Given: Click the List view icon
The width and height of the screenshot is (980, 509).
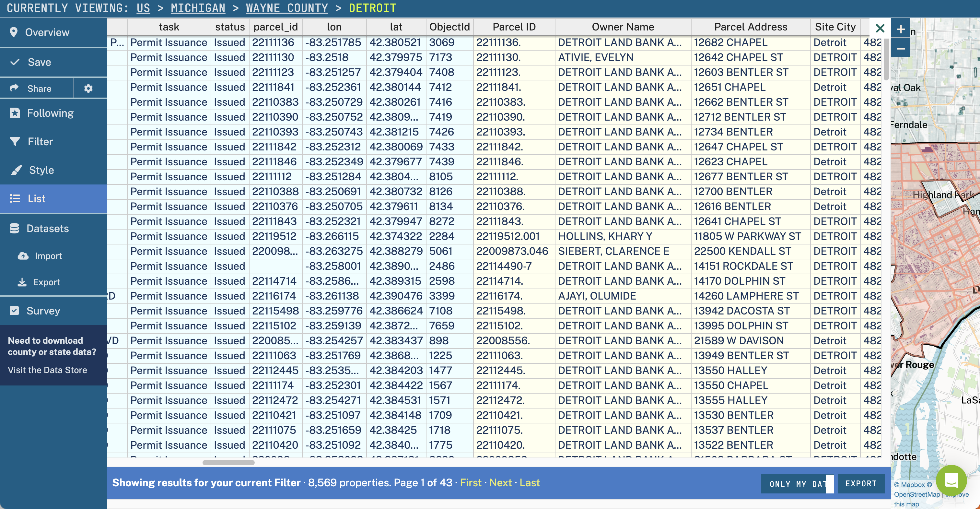Looking at the screenshot, I should [15, 199].
